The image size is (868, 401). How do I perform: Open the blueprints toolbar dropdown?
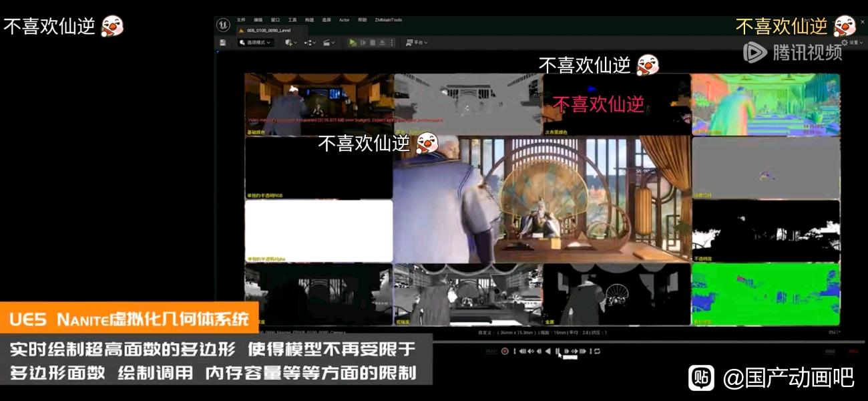click(310, 42)
